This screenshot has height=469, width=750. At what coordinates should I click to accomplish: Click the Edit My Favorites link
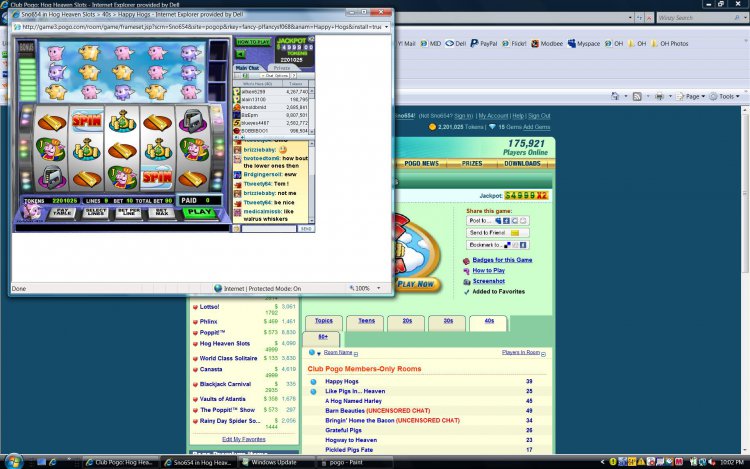[x=243, y=439]
